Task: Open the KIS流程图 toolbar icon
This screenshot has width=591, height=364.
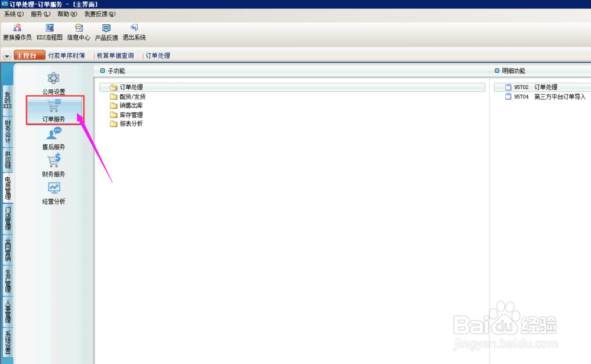Action: pyautogui.click(x=50, y=28)
